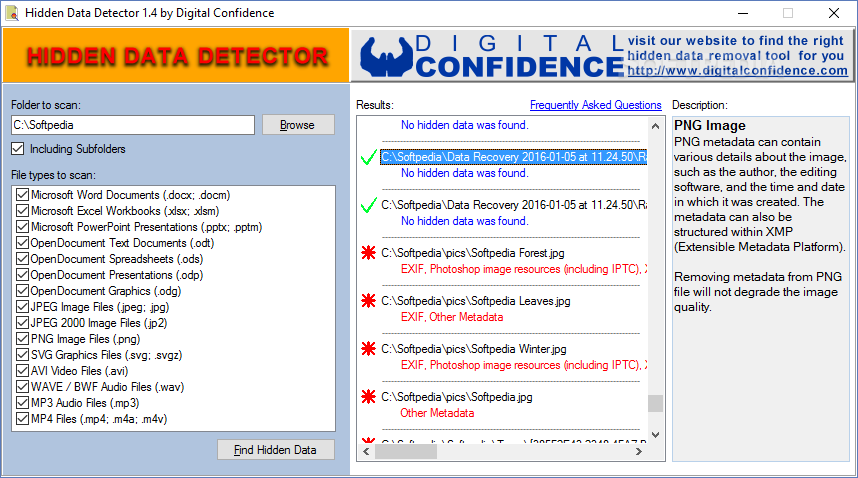
Task: Click 'Other Metadata' under Softpedia.jpg
Action: click(x=437, y=413)
